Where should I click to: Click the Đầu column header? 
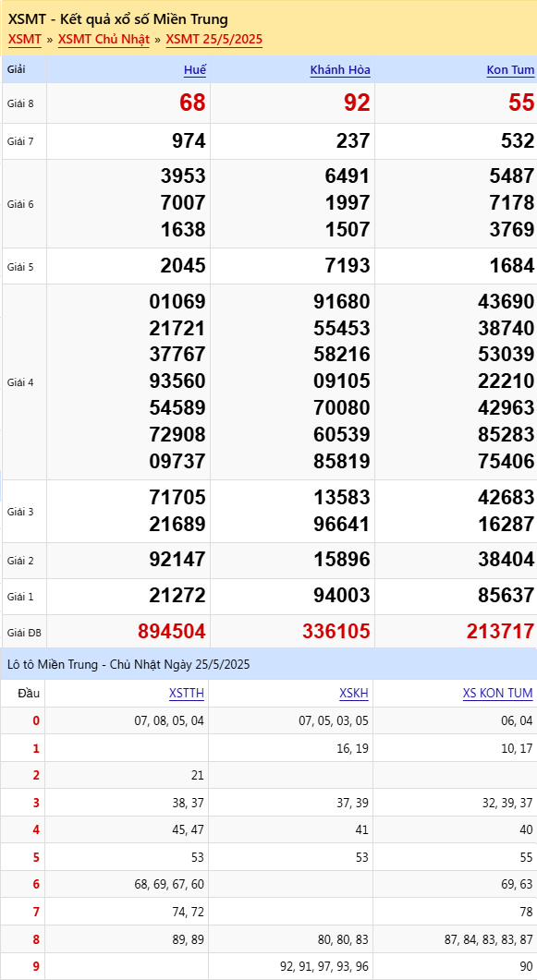tap(29, 693)
